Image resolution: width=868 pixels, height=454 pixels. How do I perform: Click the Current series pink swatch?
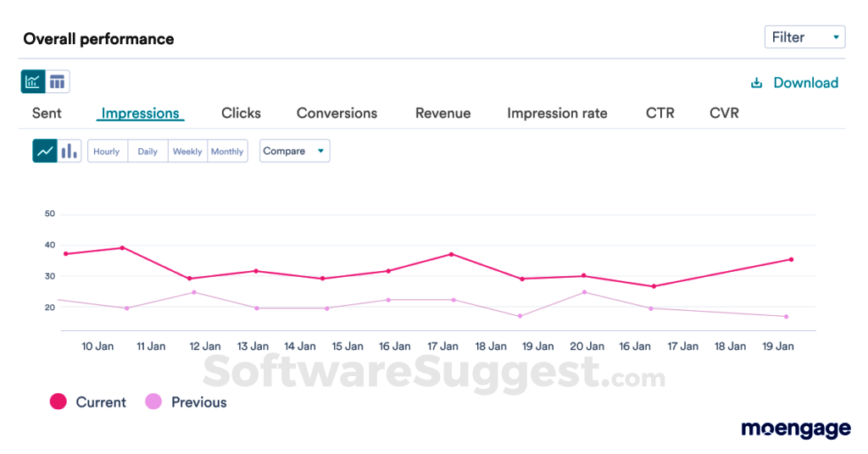(x=58, y=402)
